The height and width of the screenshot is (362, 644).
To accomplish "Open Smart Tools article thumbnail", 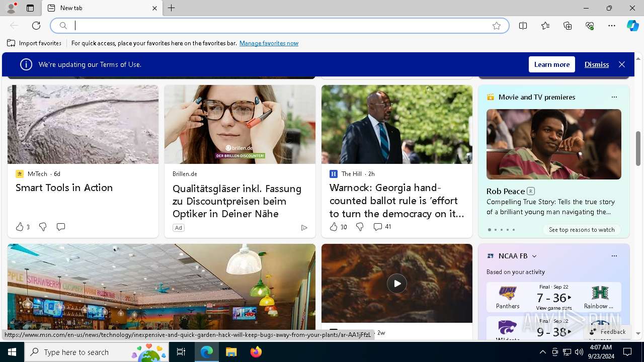I will [83, 124].
